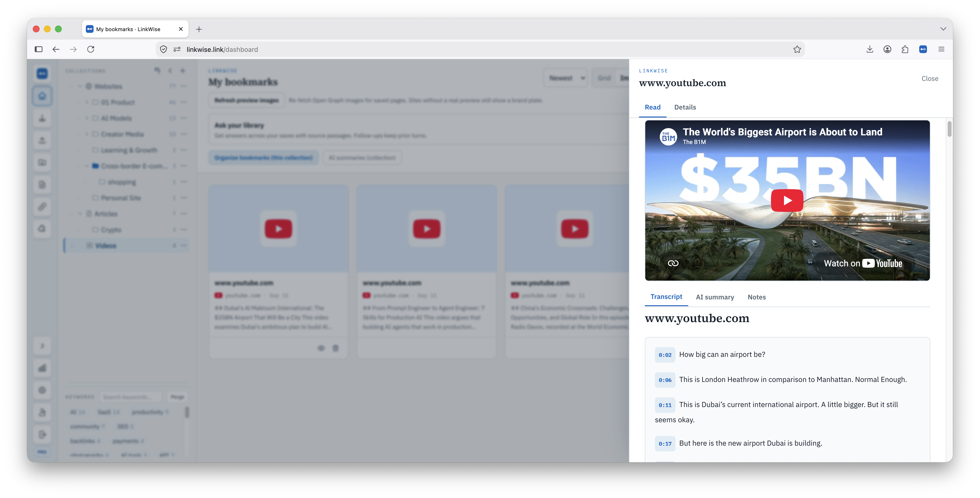Collapse the Cross-border E-com folder chevron
This screenshot has height=498, width=980.
pyautogui.click(x=87, y=166)
